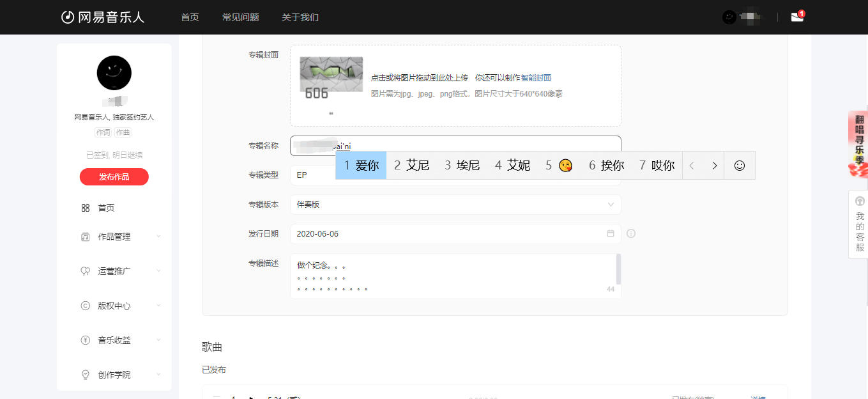This screenshot has width=868, height=399.
Task: Show next page of IME candidates
Action: point(714,166)
